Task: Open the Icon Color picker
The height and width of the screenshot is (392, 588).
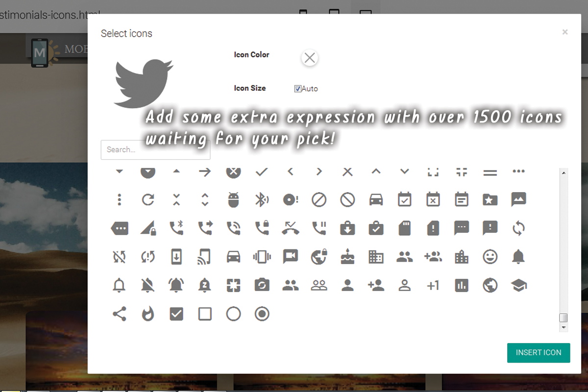Action: [x=309, y=58]
